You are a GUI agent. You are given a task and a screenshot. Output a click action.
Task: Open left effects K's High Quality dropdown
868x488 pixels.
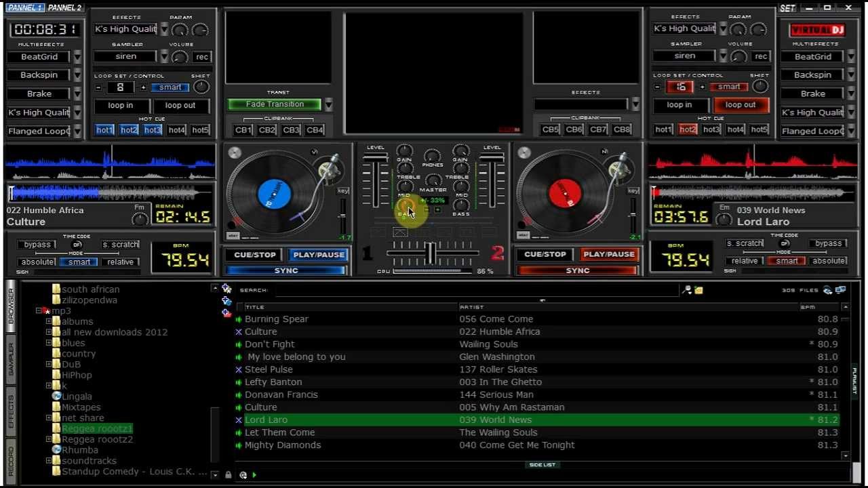point(163,29)
